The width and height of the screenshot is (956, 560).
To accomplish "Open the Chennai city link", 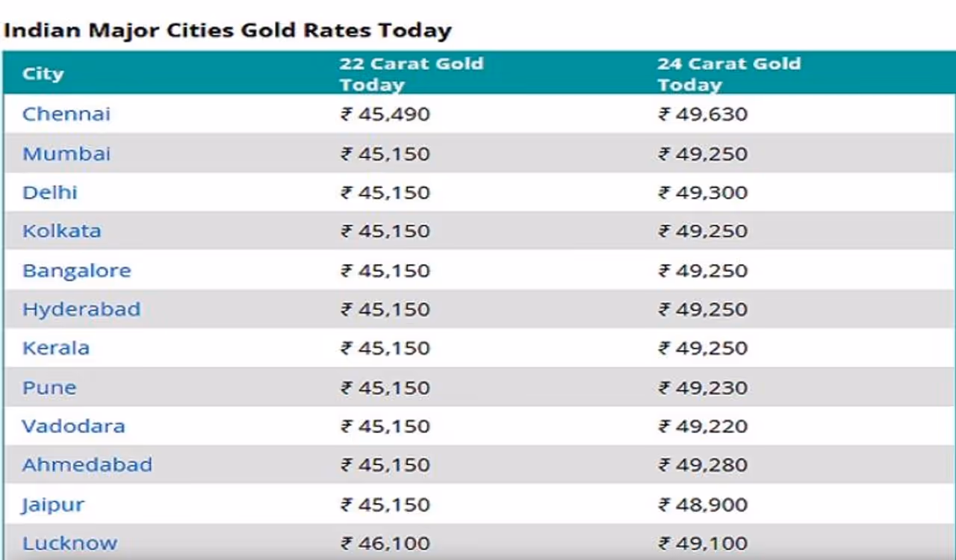I will [66, 114].
